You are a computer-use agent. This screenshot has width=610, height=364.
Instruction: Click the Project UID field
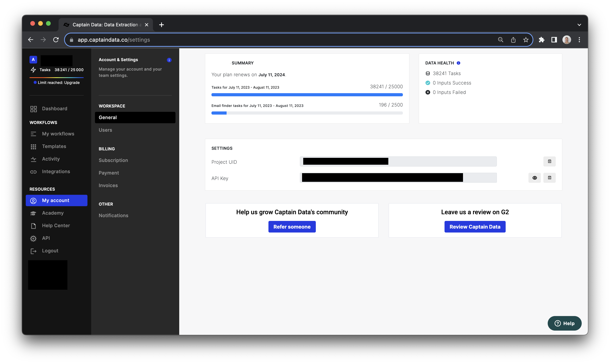click(x=398, y=161)
